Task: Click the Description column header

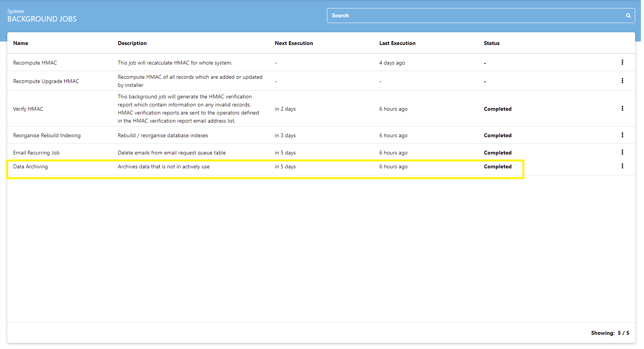Action: click(132, 43)
